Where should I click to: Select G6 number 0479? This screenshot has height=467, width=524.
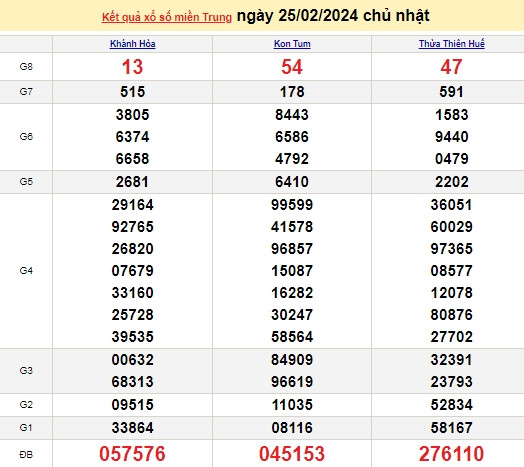[451, 158]
